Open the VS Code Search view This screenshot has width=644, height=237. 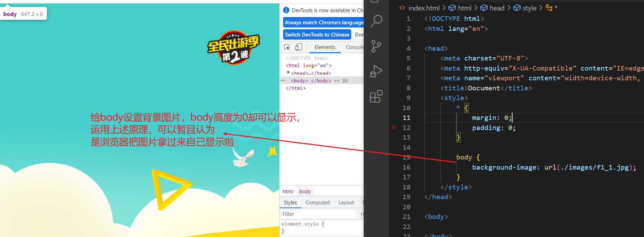(x=376, y=21)
